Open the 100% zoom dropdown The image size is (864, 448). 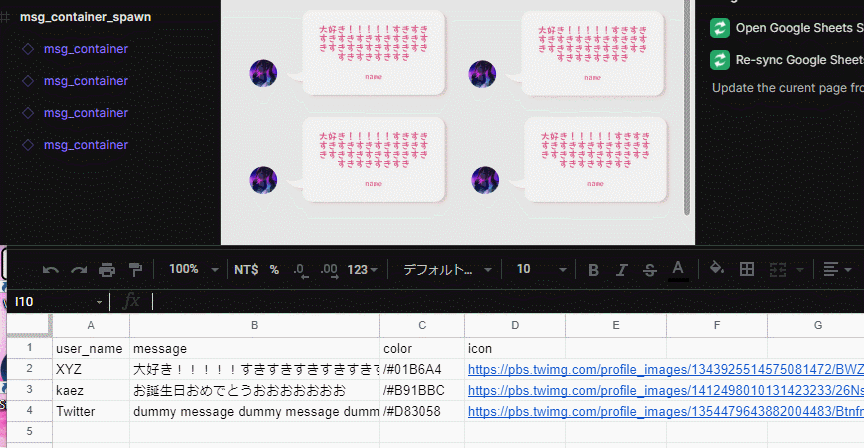(x=194, y=269)
